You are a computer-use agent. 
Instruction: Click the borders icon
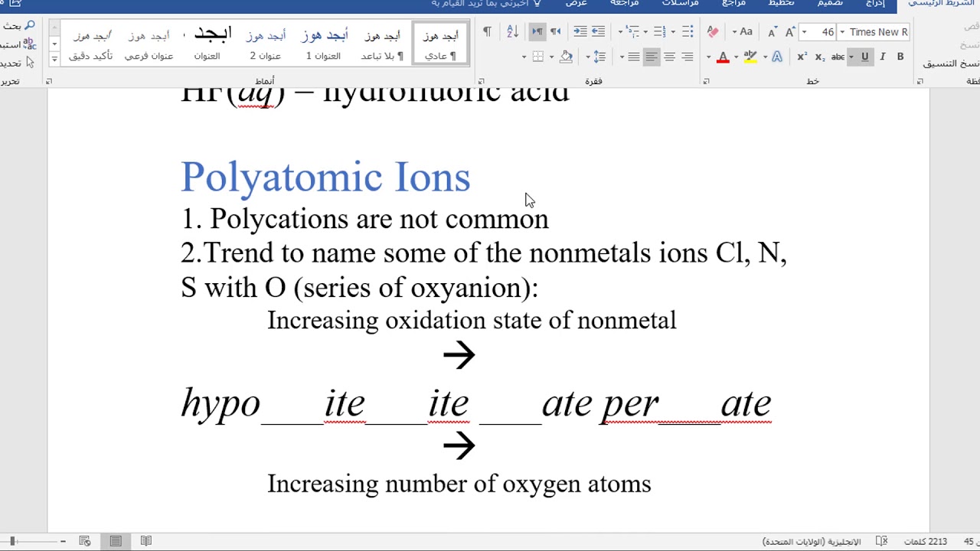[x=538, y=57]
